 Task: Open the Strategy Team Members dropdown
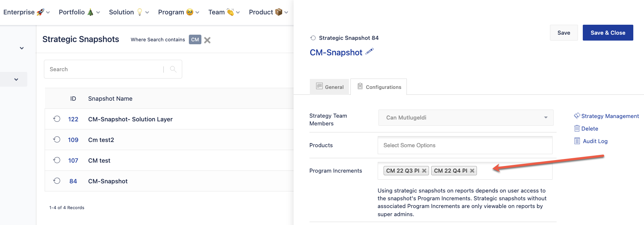(465, 118)
